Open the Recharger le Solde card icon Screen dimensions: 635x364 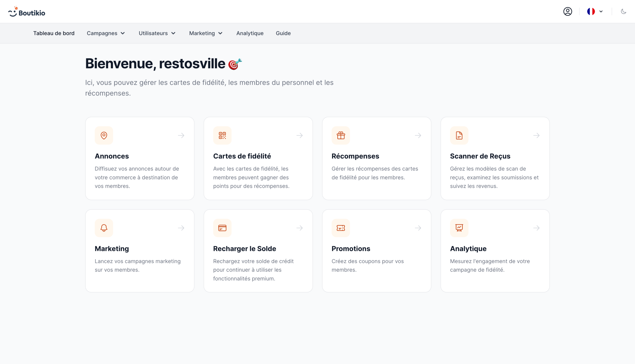[x=222, y=228]
